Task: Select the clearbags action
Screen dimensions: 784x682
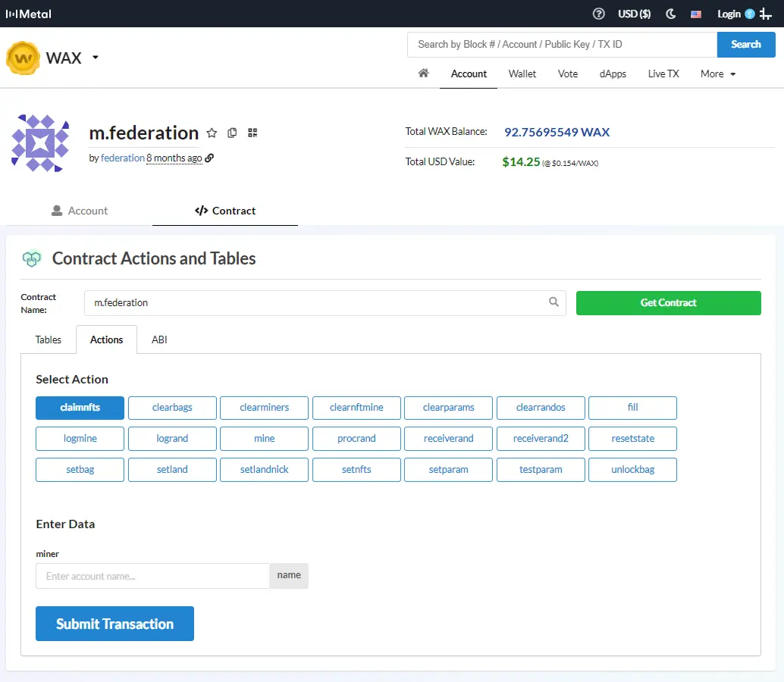Action: pos(172,408)
